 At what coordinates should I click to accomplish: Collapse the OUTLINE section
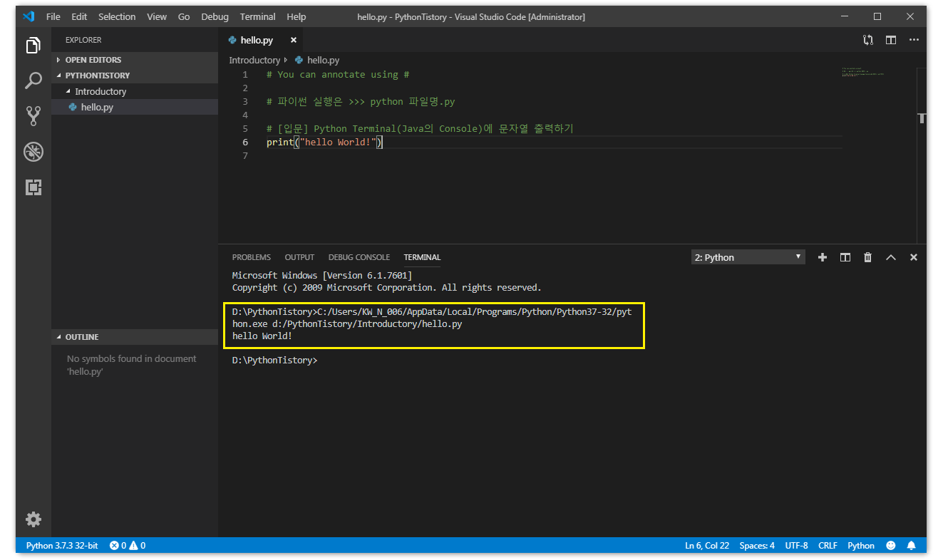pyautogui.click(x=135, y=337)
